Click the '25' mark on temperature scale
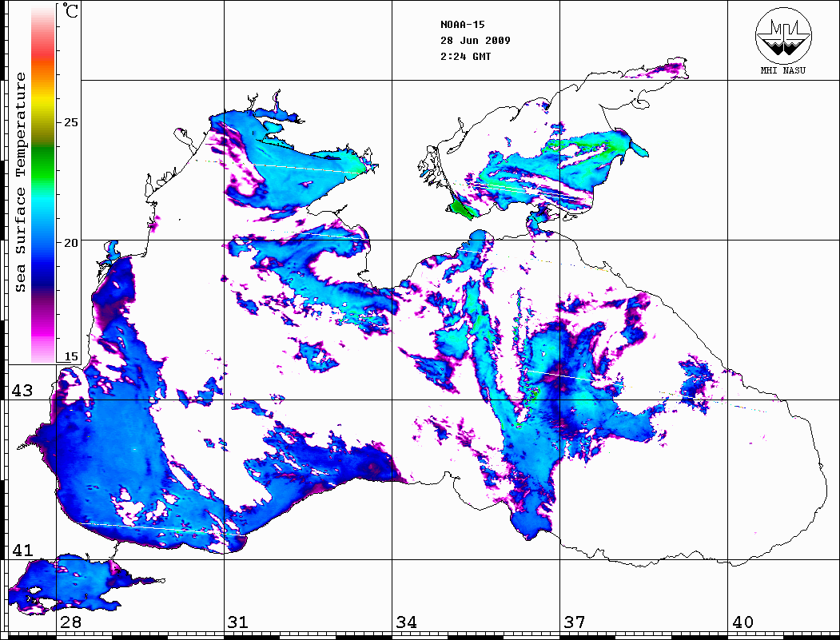Screen dimensions: 840x640 coord(70,122)
